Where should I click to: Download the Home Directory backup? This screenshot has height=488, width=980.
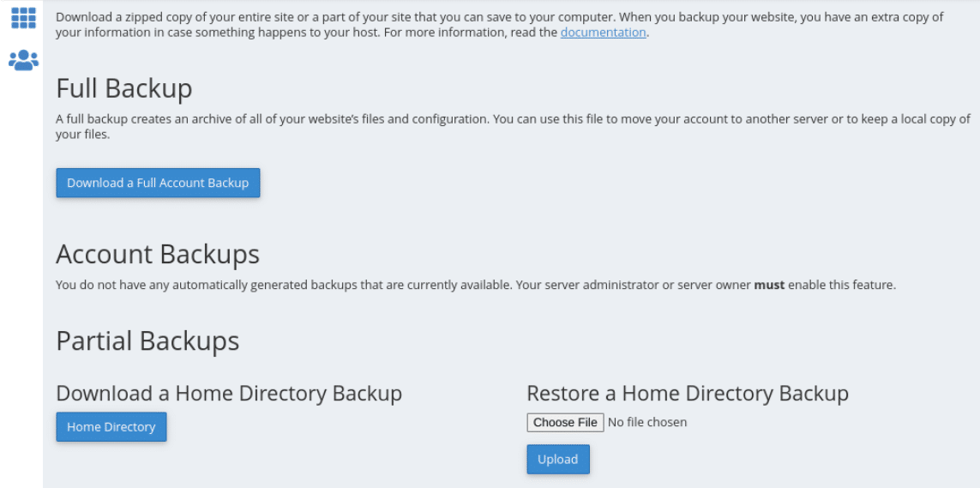point(111,427)
